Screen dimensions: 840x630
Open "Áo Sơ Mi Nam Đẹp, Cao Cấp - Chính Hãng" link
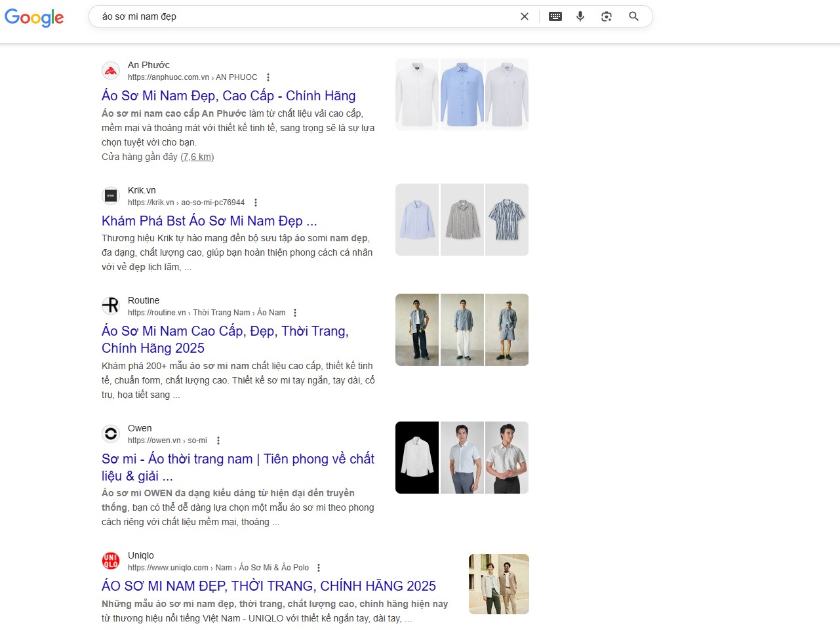pyautogui.click(x=228, y=96)
